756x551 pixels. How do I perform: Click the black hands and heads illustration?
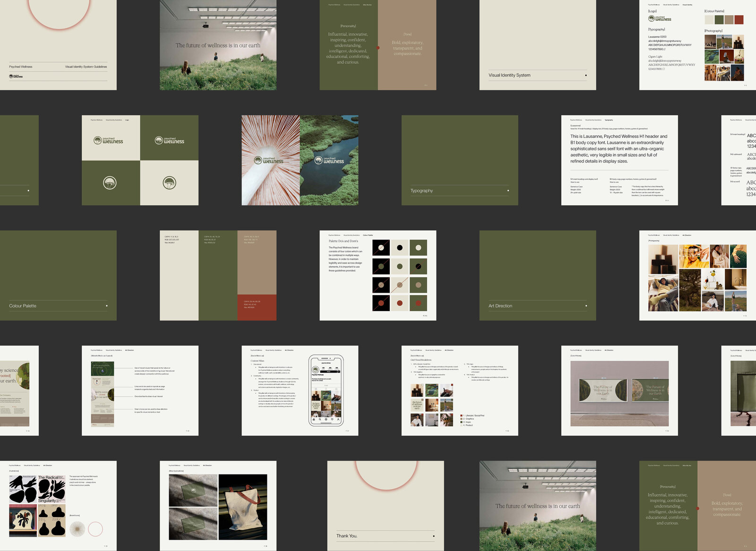(x=23, y=489)
